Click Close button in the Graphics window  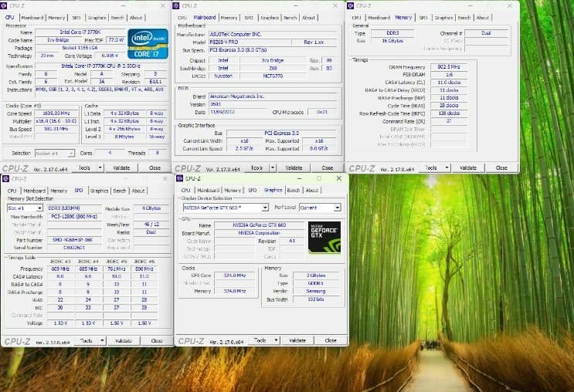(x=331, y=340)
